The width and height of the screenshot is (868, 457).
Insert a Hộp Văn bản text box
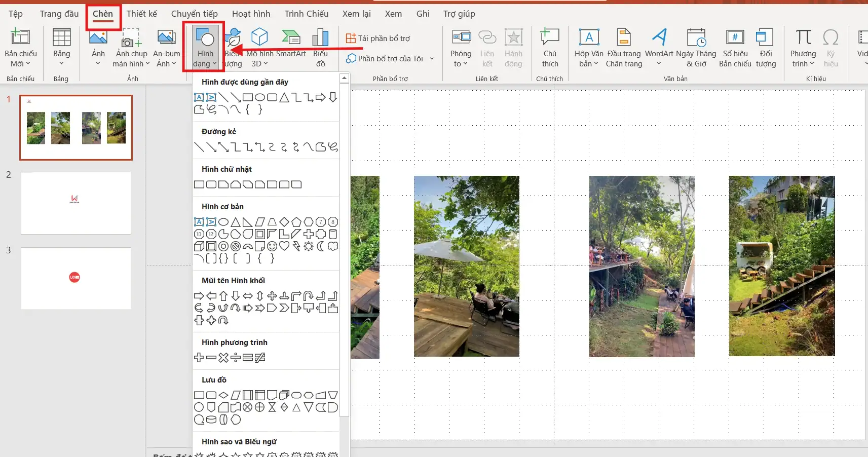coord(589,48)
